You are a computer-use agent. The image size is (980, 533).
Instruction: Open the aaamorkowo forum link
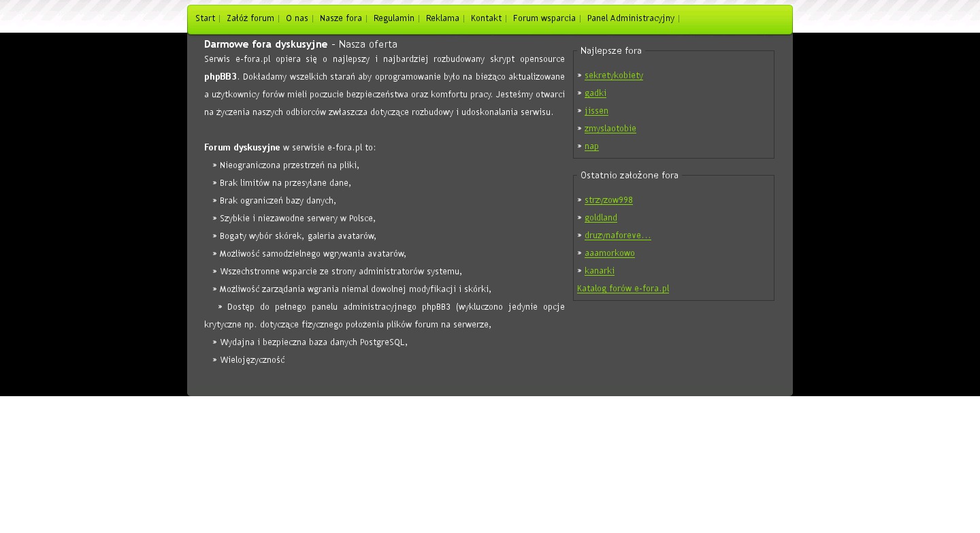pos(609,253)
